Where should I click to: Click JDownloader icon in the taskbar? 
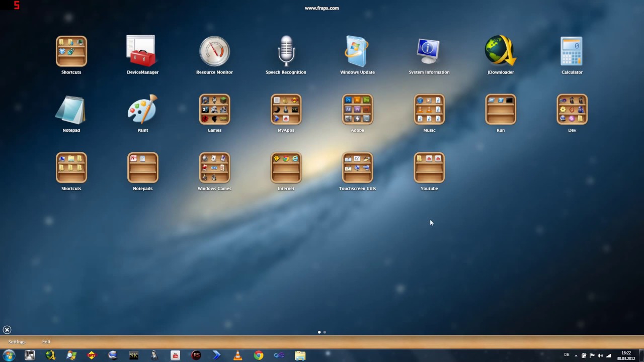[50, 355]
